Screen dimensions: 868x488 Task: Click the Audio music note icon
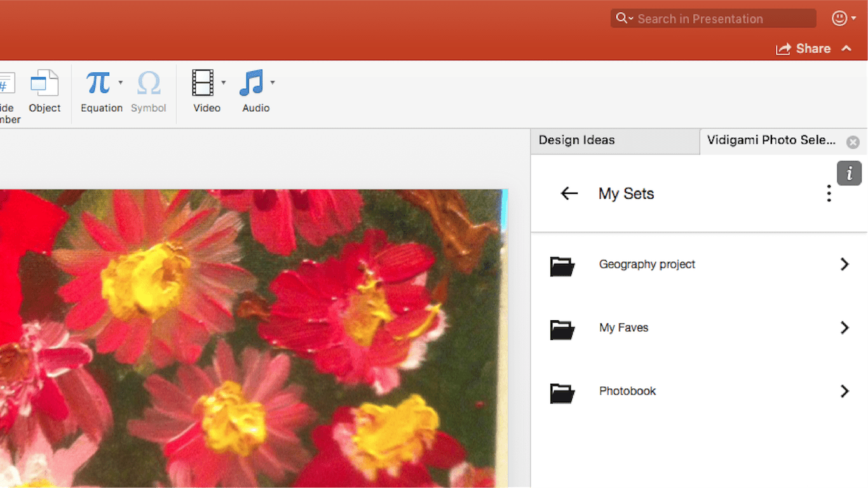(251, 83)
